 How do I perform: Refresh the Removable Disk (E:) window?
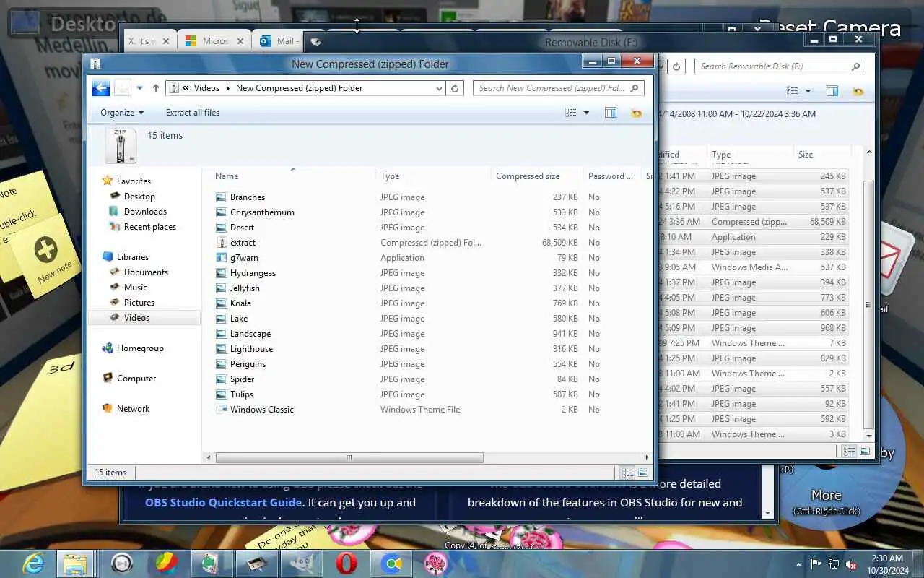point(676,66)
